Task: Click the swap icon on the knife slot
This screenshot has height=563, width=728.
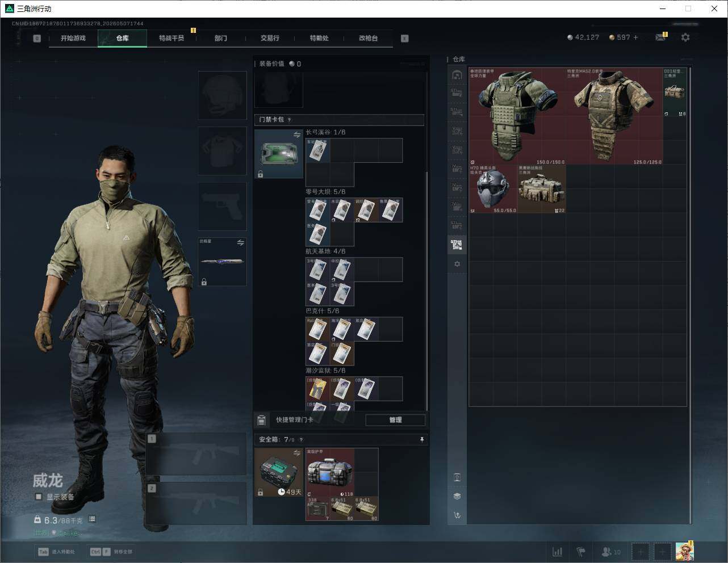Action: (x=240, y=243)
